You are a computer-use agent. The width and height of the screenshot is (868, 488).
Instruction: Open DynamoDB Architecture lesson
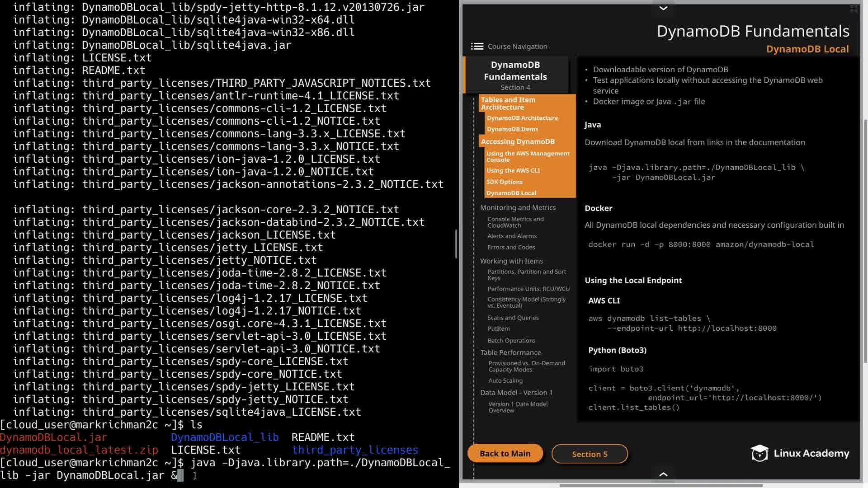coord(522,118)
